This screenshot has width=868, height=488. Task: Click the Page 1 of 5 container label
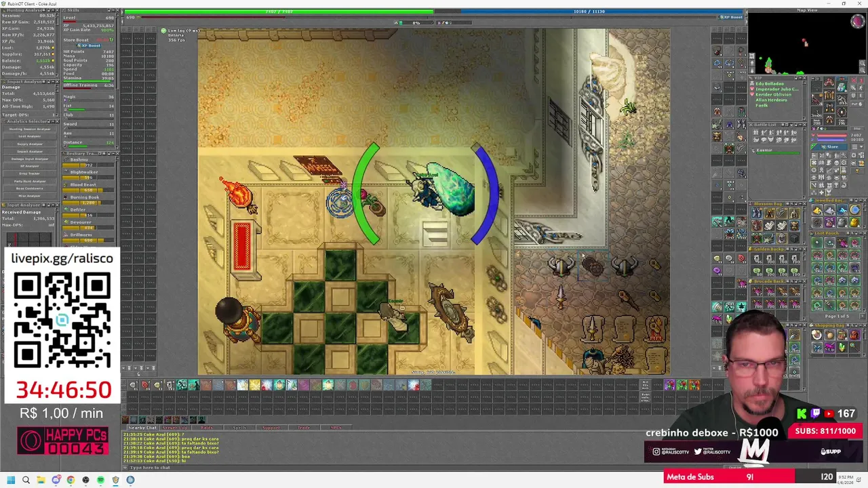(x=837, y=316)
